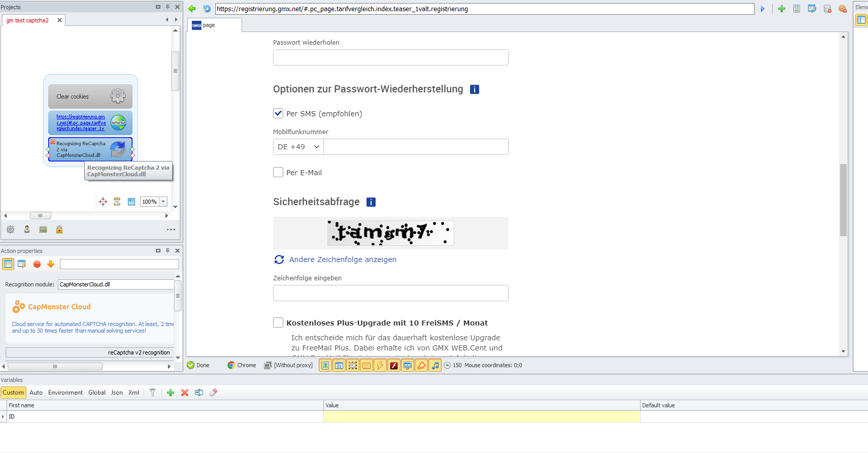The height and width of the screenshot is (453, 868).
Task: Click the reCaptcha v2 recognition button
Action: pyautogui.click(x=89, y=352)
